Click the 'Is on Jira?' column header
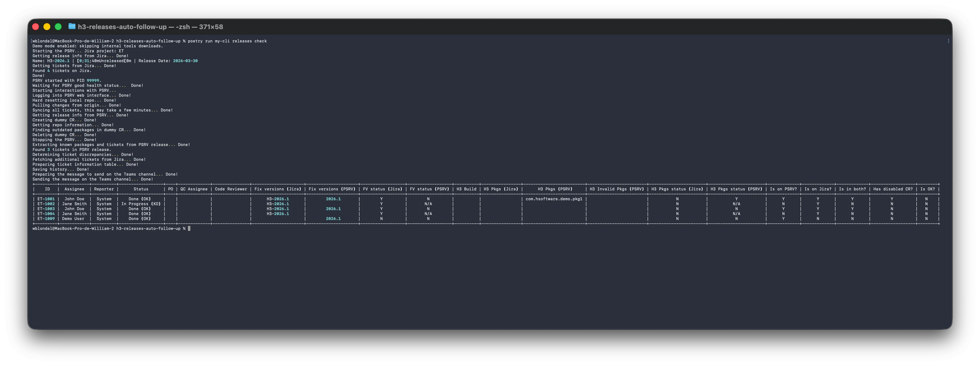Viewport: 980px width, 366px height. point(818,189)
